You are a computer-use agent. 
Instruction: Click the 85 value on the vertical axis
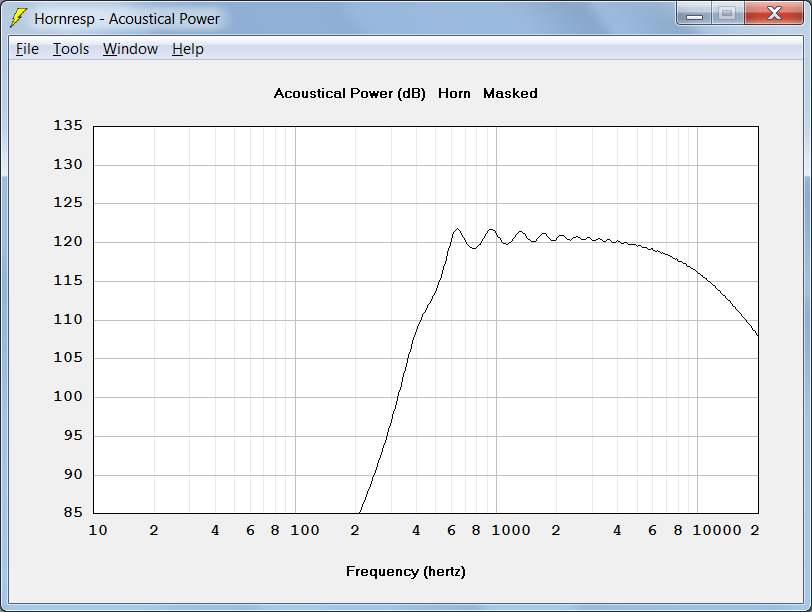pos(73,513)
